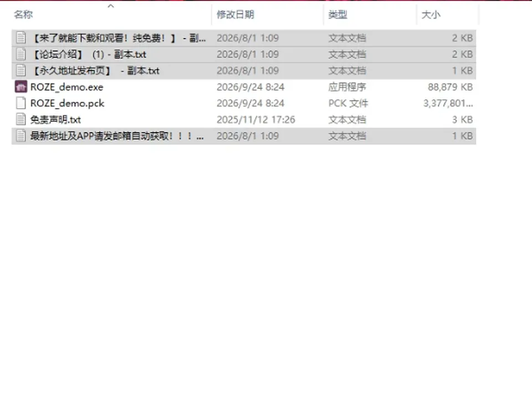The width and height of the screenshot is (532, 402).
Task: Click the 文本文档 type of 免责声明.txt
Action: tap(347, 120)
